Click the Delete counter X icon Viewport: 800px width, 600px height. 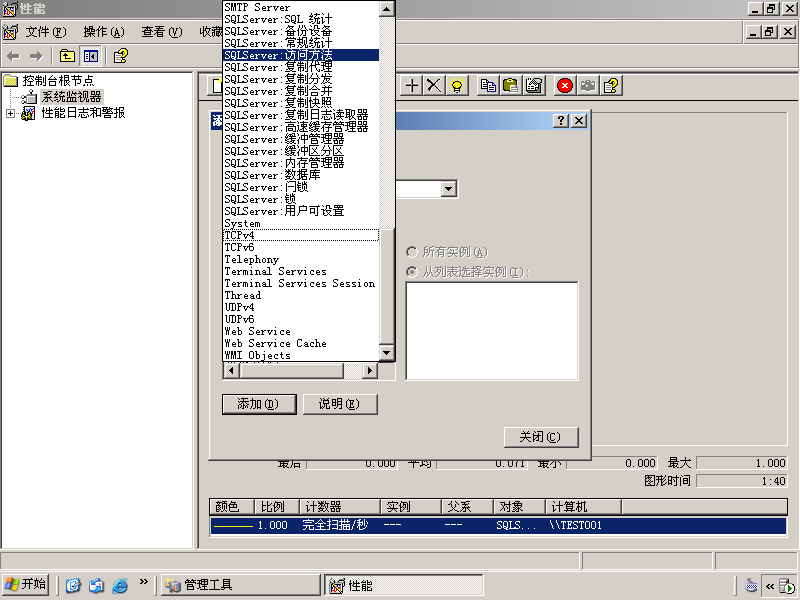click(434, 86)
